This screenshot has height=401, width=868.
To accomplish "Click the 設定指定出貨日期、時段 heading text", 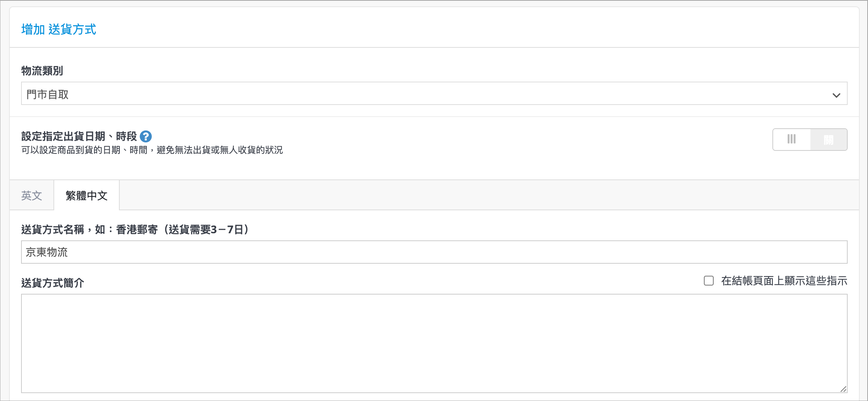I will [x=79, y=136].
